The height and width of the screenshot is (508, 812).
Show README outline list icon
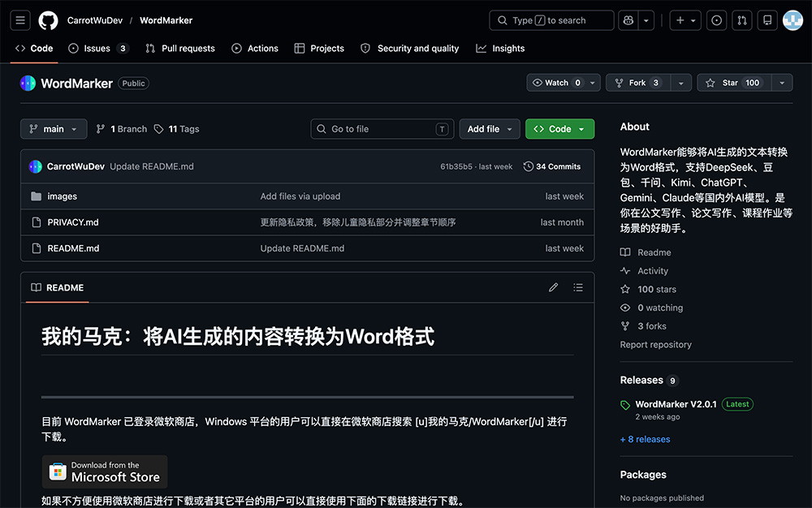coord(578,287)
